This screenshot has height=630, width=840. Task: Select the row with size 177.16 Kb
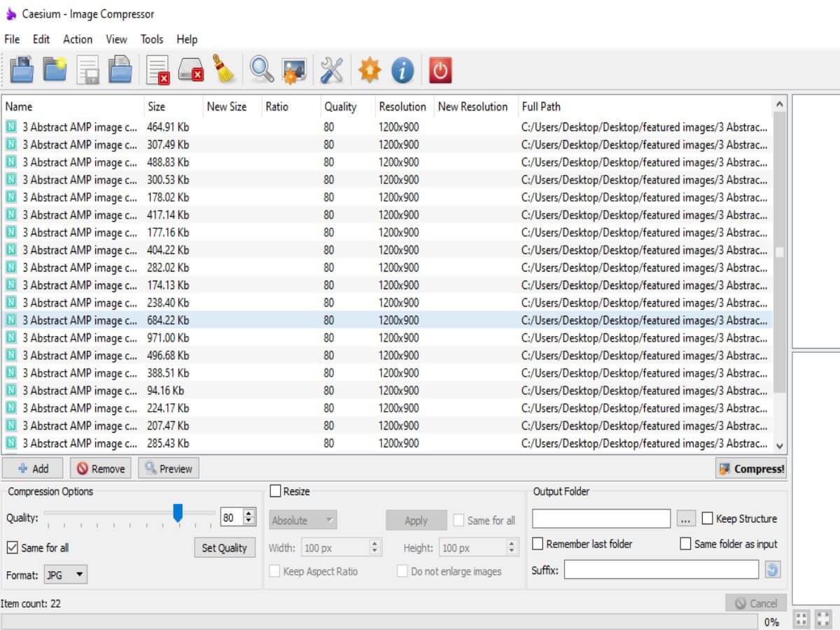[387, 232]
